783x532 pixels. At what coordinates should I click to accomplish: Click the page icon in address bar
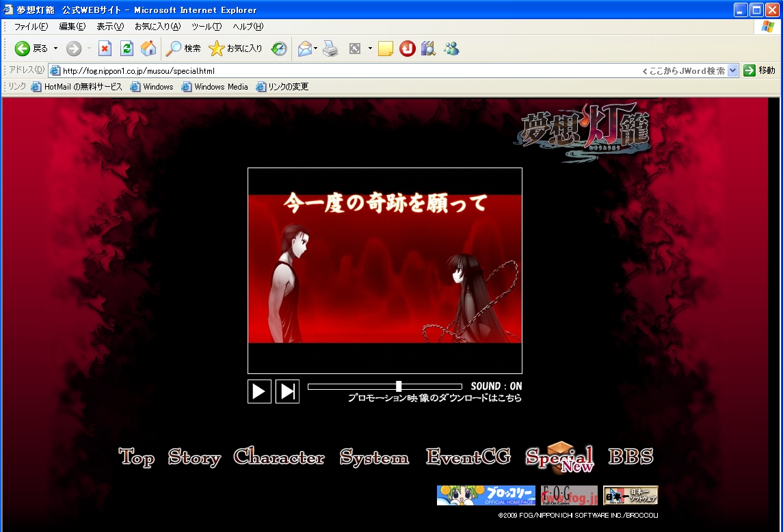(x=55, y=70)
